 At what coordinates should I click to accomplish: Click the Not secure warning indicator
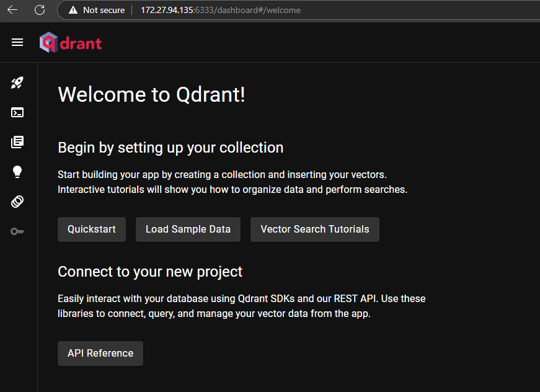(97, 10)
